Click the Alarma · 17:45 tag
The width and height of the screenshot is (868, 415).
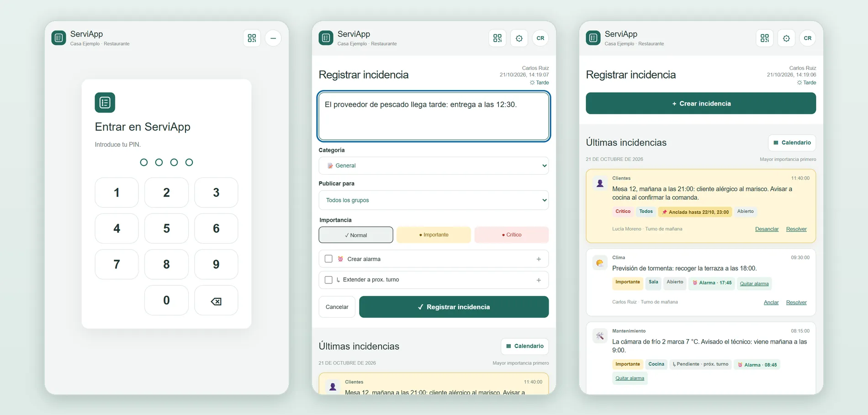[x=712, y=283]
